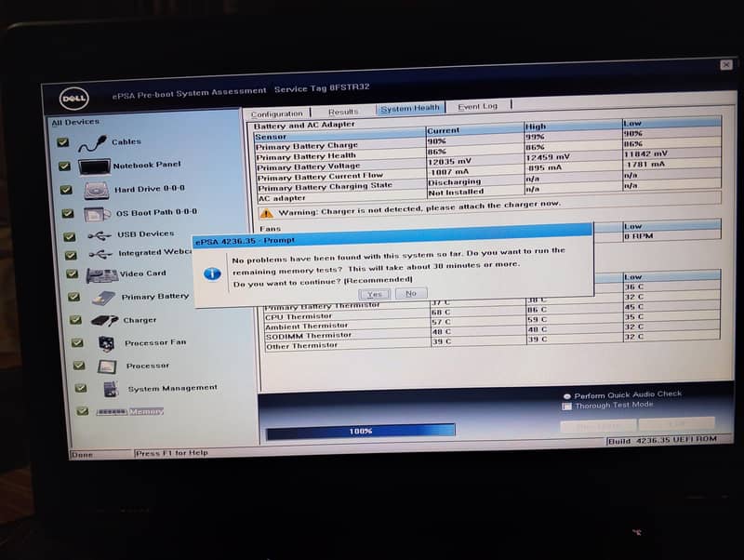Click the Done status bar text
The image size is (744, 560).
pyautogui.click(x=82, y=455)
